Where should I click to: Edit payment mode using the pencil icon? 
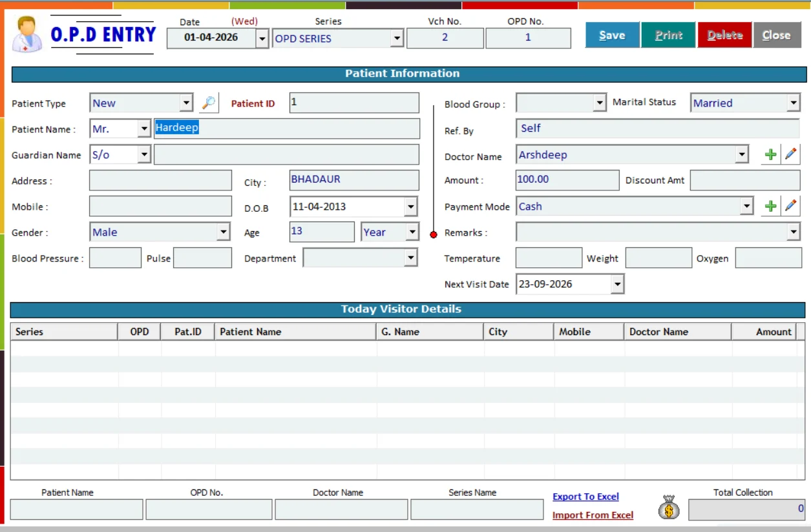pos(791,206)
